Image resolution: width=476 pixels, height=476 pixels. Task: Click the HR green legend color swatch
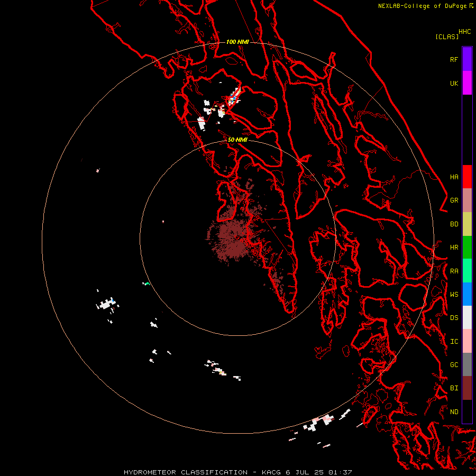tap(467, 248)
